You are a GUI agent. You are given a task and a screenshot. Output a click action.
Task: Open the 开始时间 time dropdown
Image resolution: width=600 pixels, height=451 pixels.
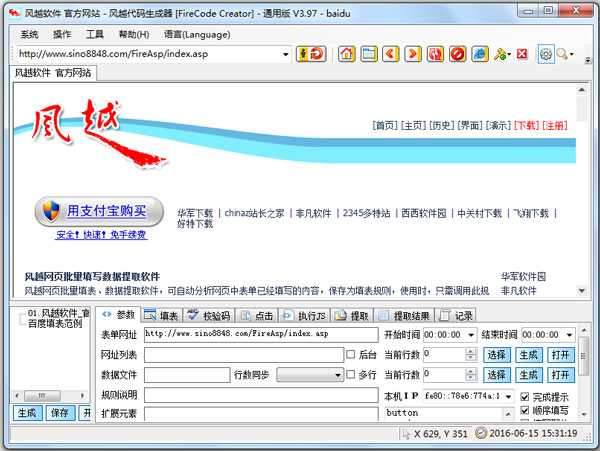pyautogui.click(x=470, y=335)
